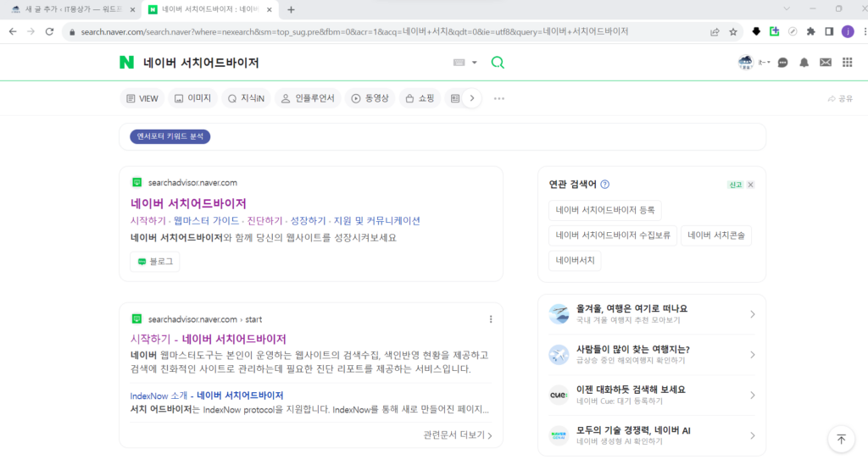
Task: Open the 웹마스터 가이드 sublink
Action: click(206, 220)
